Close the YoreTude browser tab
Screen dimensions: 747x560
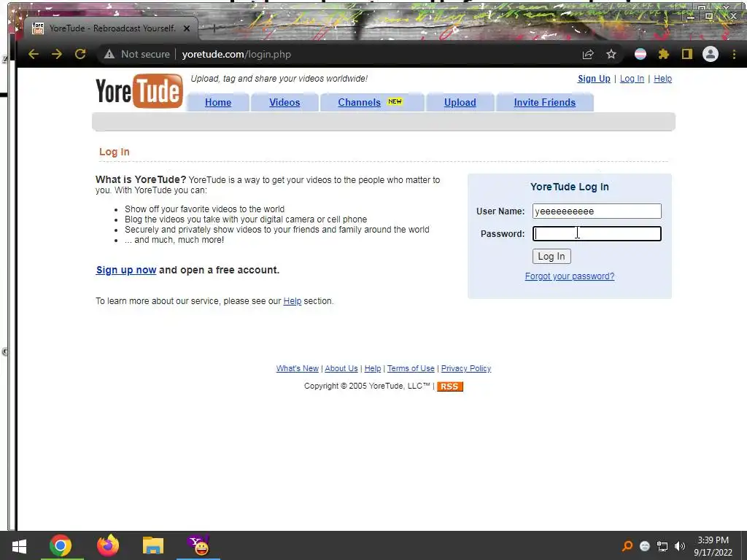point(187,28)
